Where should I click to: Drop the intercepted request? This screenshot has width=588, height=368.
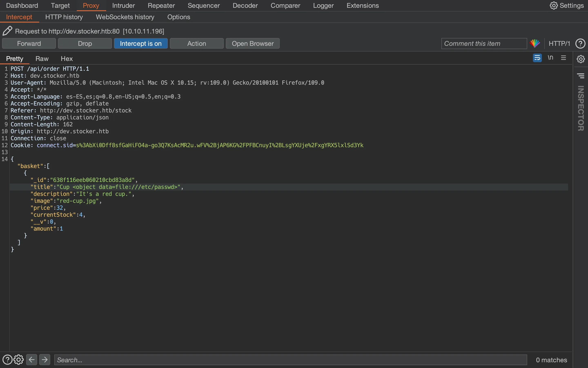coord(85,43)
